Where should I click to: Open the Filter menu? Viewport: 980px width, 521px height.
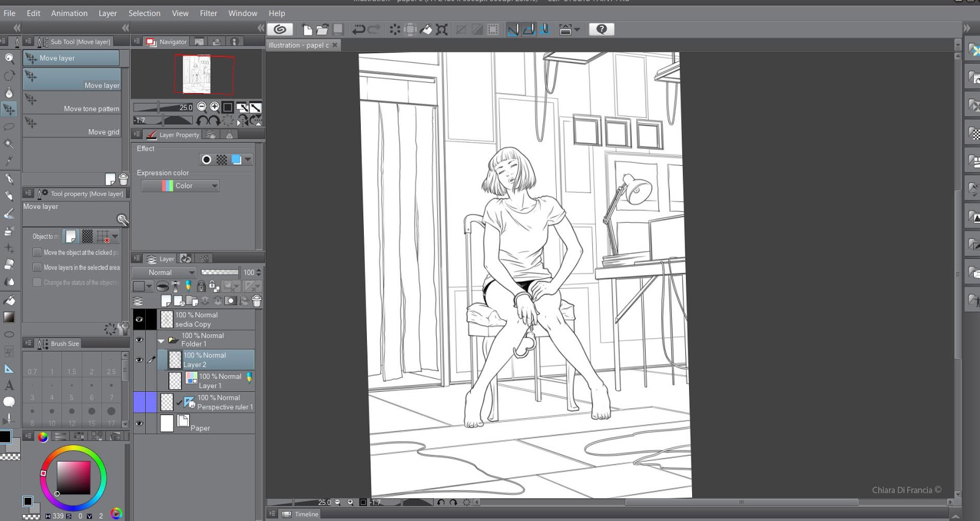pos(208,13)
